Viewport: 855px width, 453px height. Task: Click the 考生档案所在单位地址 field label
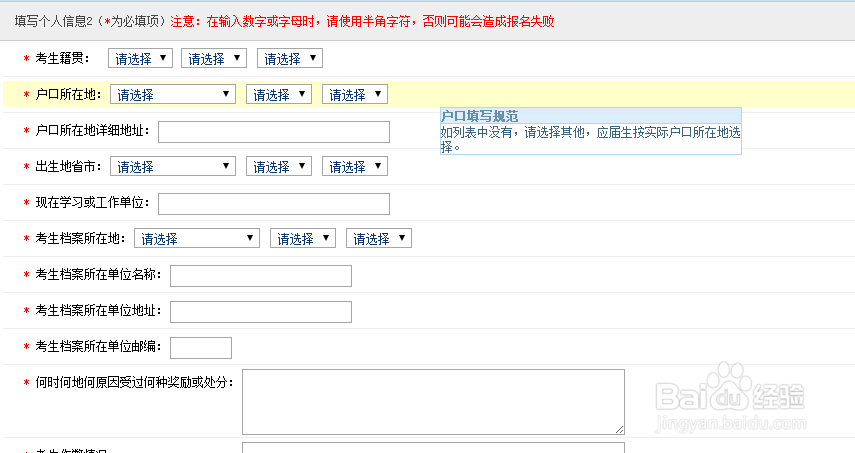coord(98,310)
